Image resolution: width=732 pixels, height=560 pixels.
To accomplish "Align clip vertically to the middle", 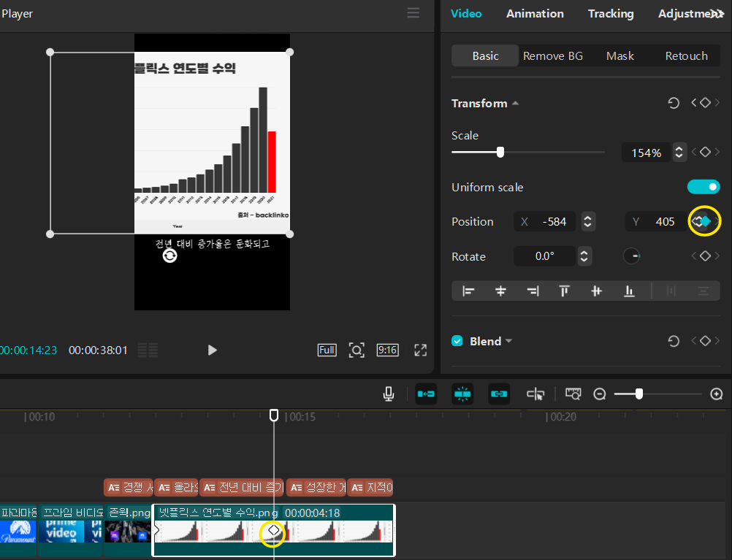I will click(597, 291).
